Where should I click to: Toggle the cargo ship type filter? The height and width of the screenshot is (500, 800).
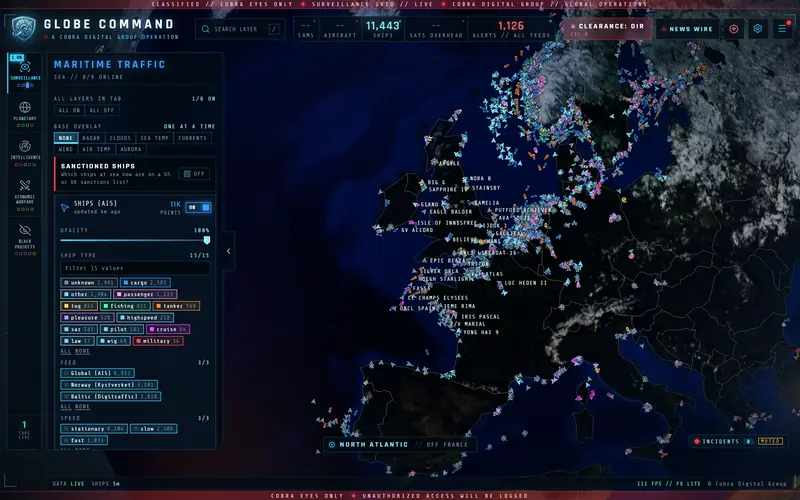pos(145,282)
